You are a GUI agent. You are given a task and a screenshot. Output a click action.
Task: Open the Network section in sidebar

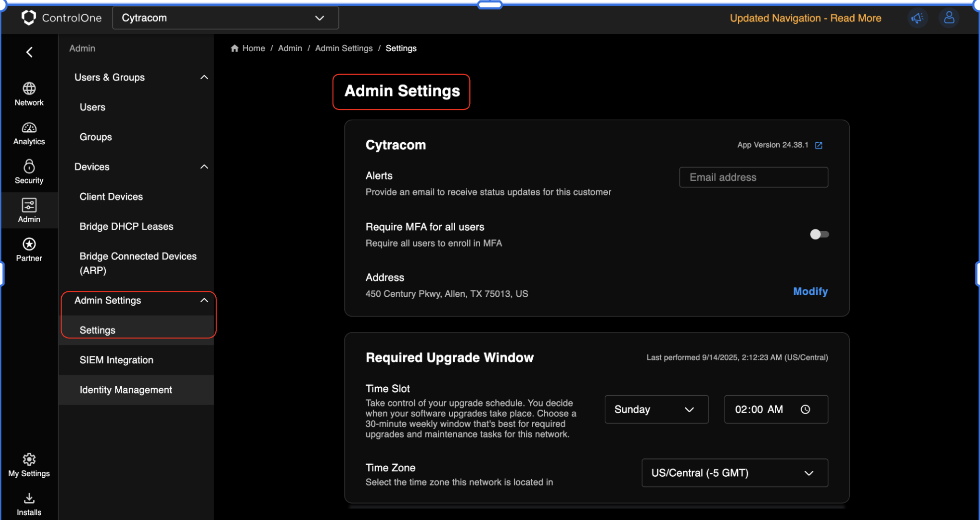coord(29,94)
